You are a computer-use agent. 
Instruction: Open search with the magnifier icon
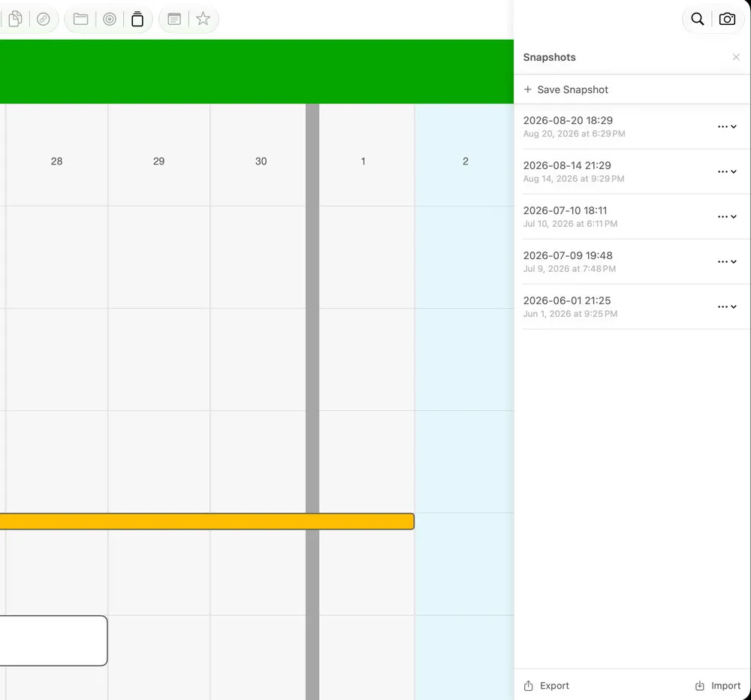coord(698,20)
